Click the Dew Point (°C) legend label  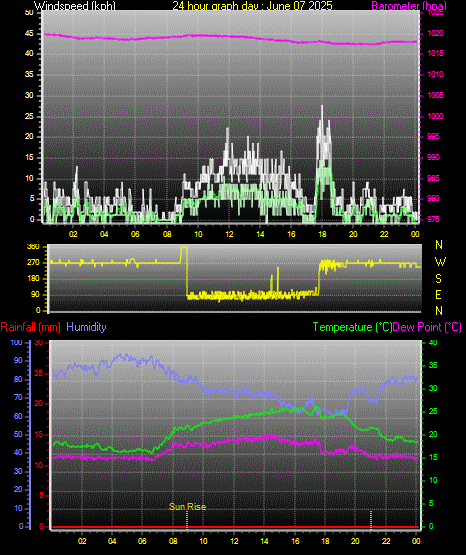pyautogui.click(x=427, y=327)
